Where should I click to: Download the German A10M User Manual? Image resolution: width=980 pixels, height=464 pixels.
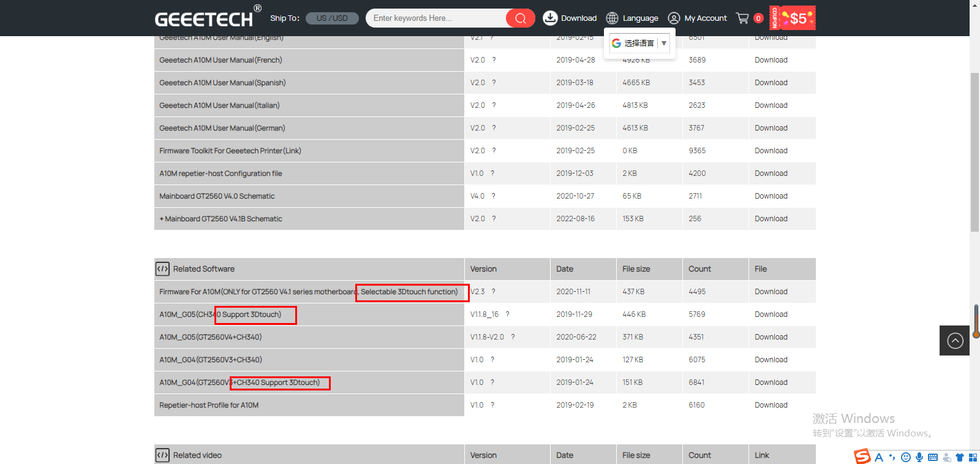tap(771, 128)
